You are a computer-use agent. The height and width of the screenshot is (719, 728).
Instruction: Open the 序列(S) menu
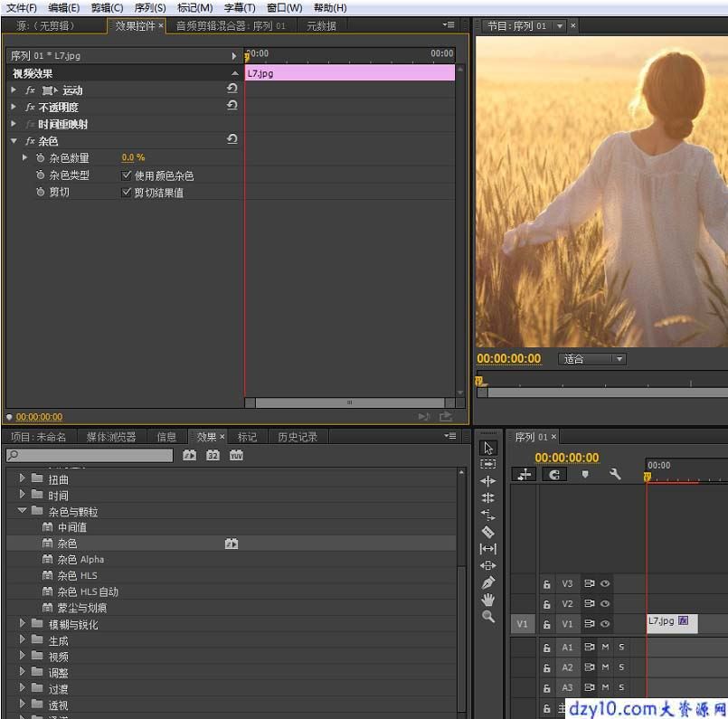point(149,8)
